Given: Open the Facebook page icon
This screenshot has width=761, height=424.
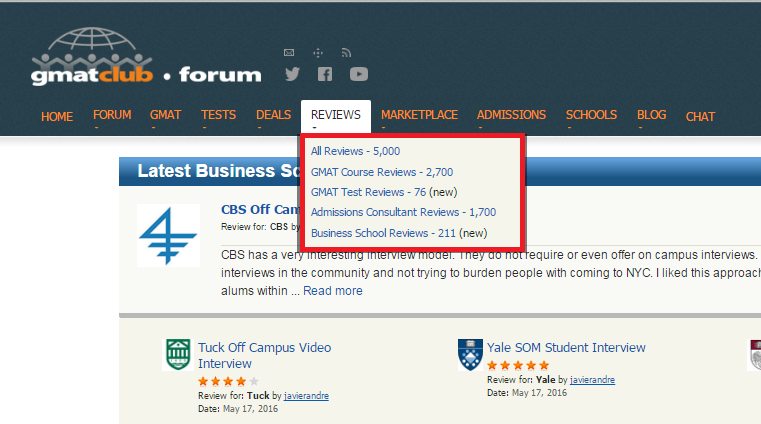Looking at the screenshot, I should 325,74.
